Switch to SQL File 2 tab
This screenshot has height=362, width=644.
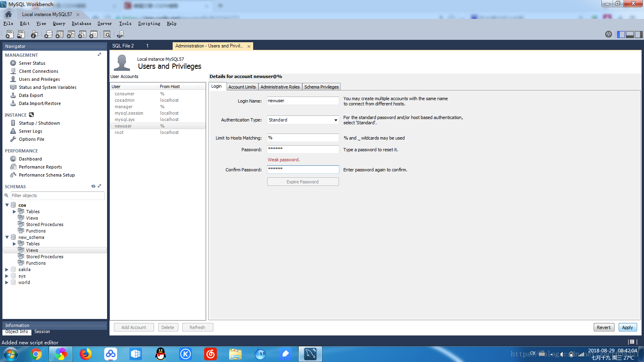pos(123,46)
